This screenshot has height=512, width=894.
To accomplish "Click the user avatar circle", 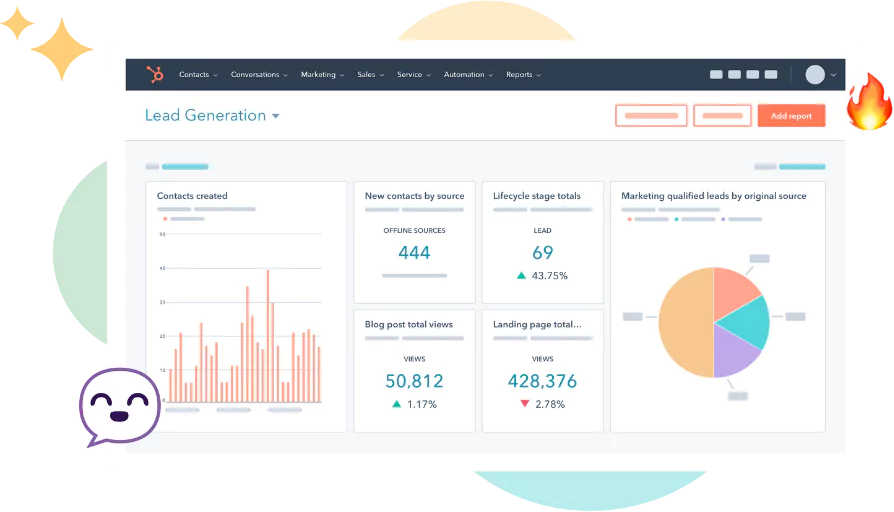I will [815, 75].
